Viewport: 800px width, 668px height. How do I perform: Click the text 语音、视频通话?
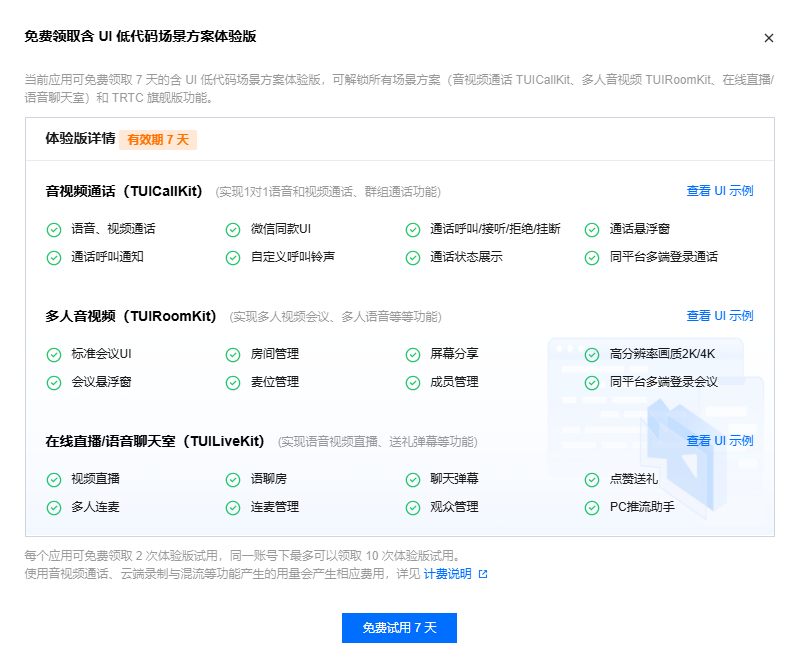click(113, 229)
